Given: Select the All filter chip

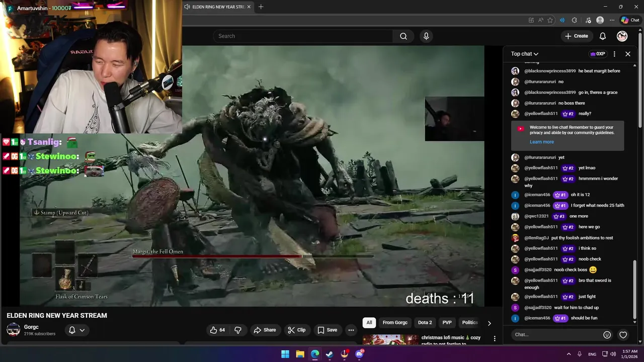Looking at the screenshot, I should coord(369,323).
